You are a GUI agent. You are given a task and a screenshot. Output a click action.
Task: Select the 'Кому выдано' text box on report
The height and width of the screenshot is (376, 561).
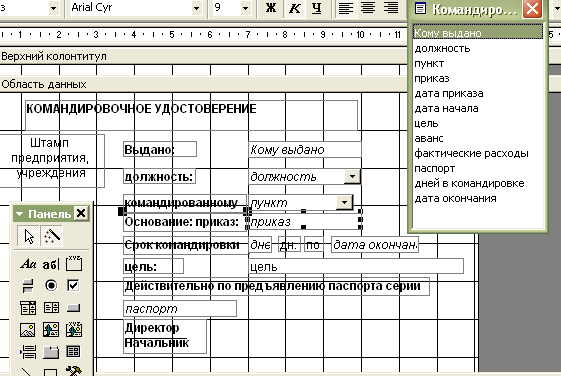304,150
